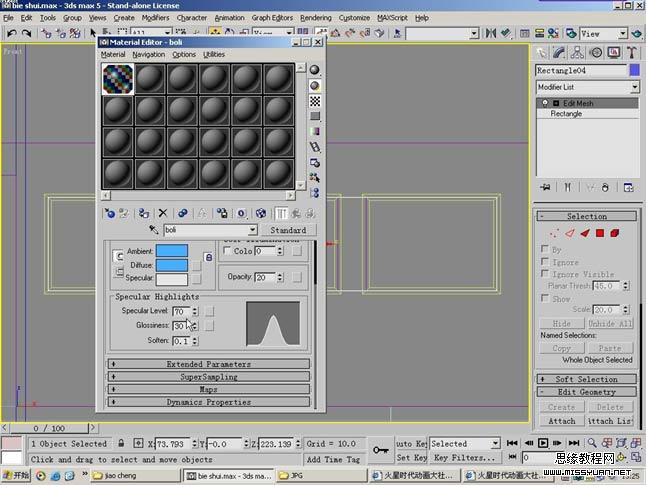
Task: Expand the Extended Parameters rollout
Action: click(x=209, y=364)
